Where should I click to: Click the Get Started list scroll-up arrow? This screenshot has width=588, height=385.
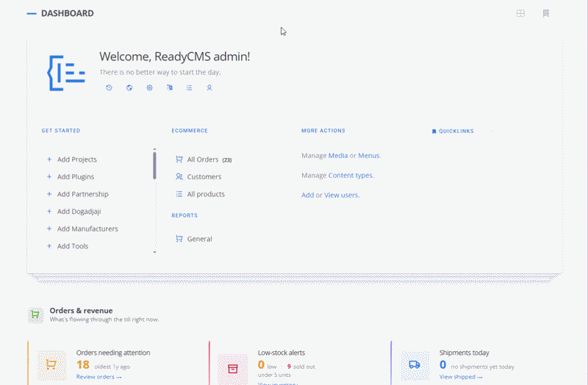[x=154, y=149]
